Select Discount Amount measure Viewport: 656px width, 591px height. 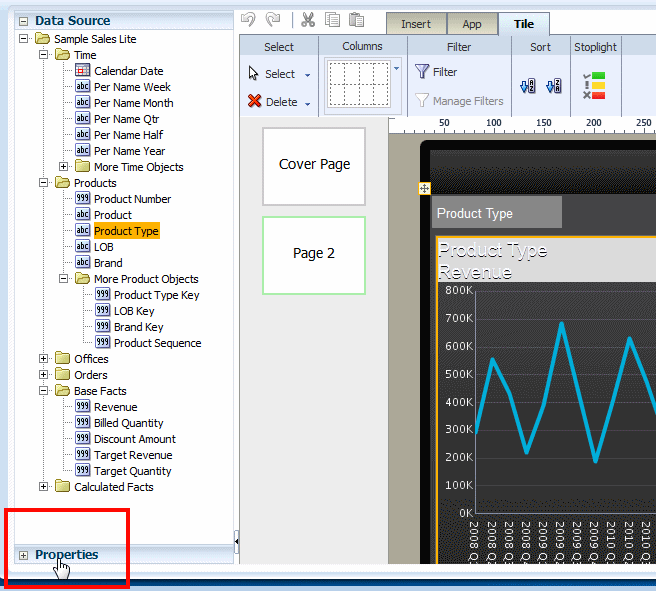135,439
